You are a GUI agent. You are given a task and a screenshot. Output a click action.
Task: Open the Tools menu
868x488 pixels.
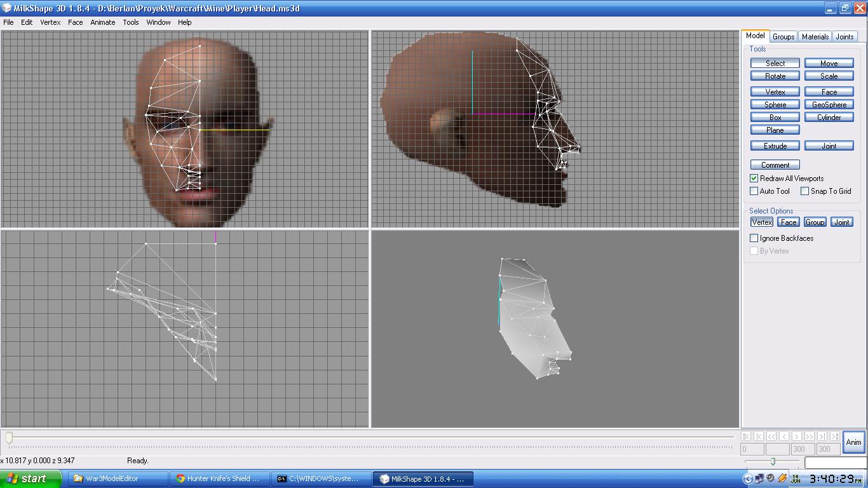(131, 22)
